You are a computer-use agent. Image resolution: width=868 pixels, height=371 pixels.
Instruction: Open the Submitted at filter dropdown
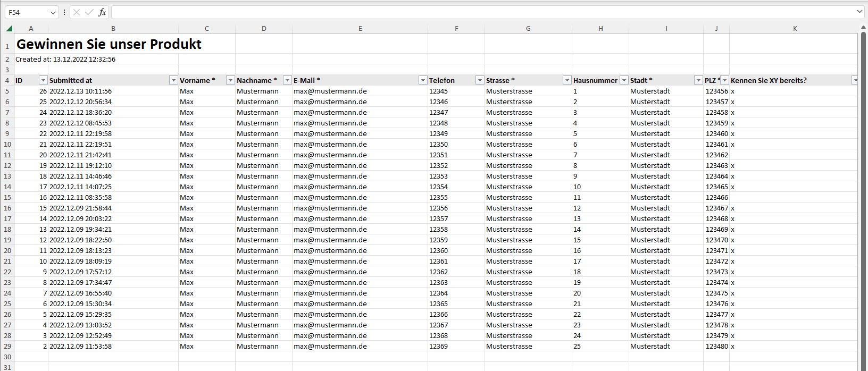(173, 80)
